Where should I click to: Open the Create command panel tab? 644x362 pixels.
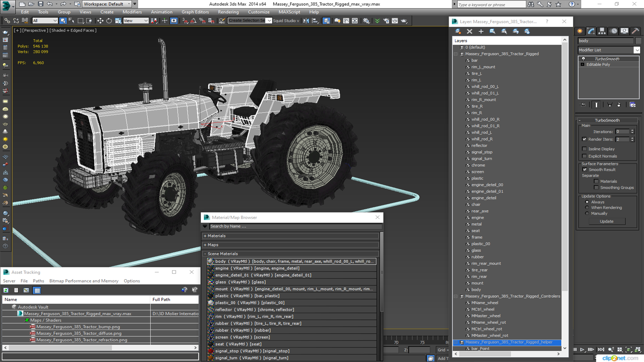coord(580,31)
